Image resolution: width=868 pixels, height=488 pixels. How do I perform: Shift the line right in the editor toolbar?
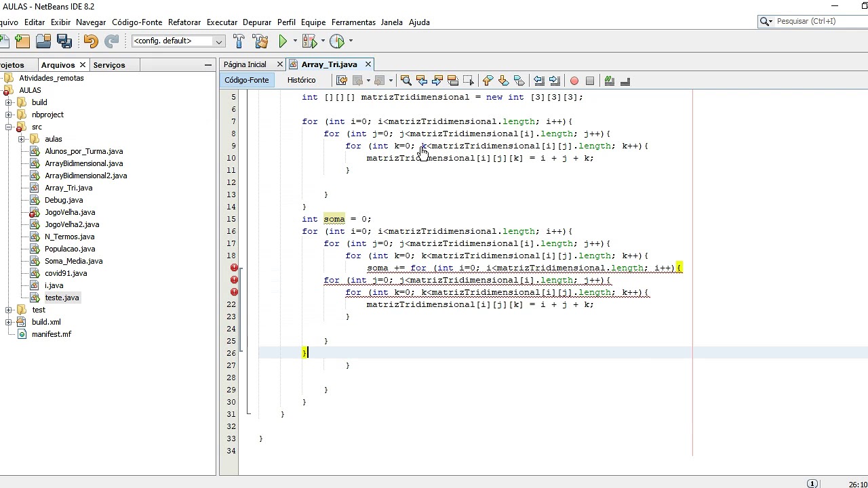tap(555, 81)
